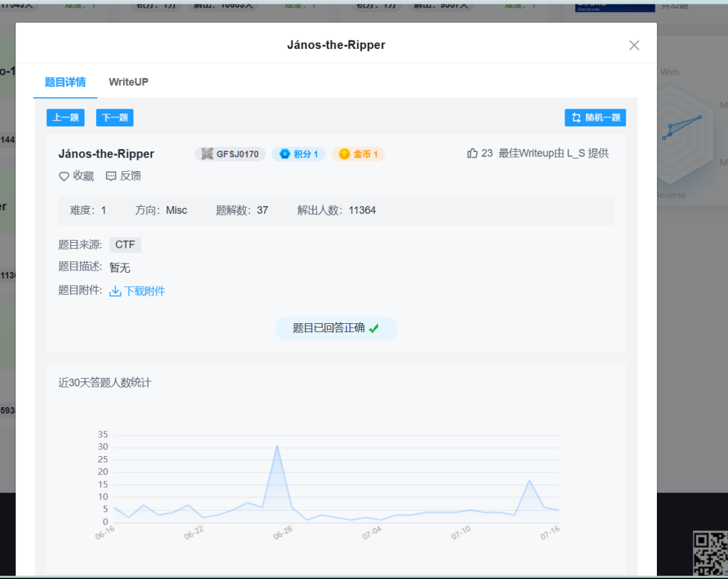Click the peak data point near 06-28

(277, 445)
